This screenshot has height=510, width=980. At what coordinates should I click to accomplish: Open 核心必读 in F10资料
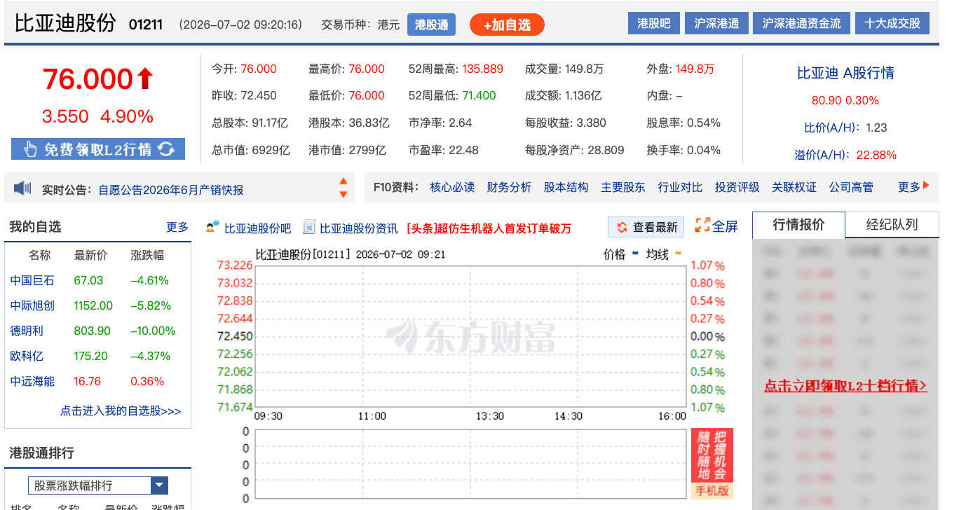click(x=452, y=187)
